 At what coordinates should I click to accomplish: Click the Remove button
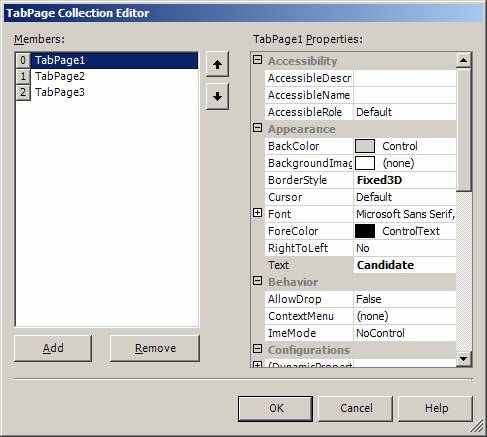[155, 348]
